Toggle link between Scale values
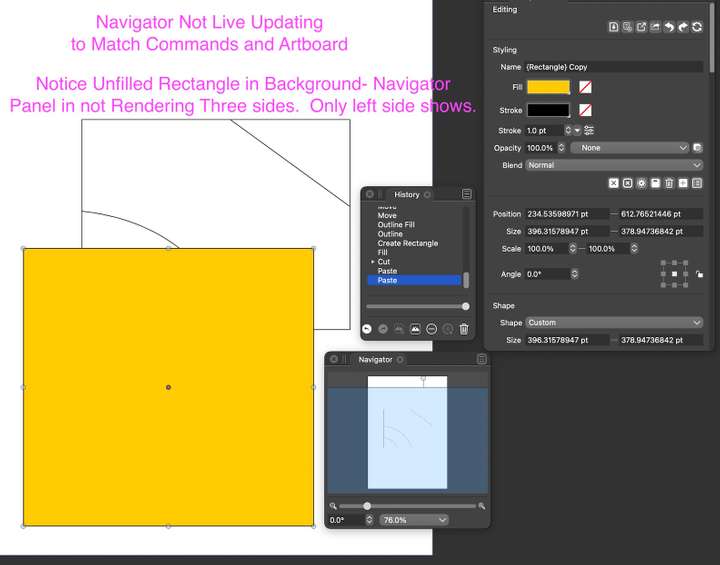 tap(582, 249)
